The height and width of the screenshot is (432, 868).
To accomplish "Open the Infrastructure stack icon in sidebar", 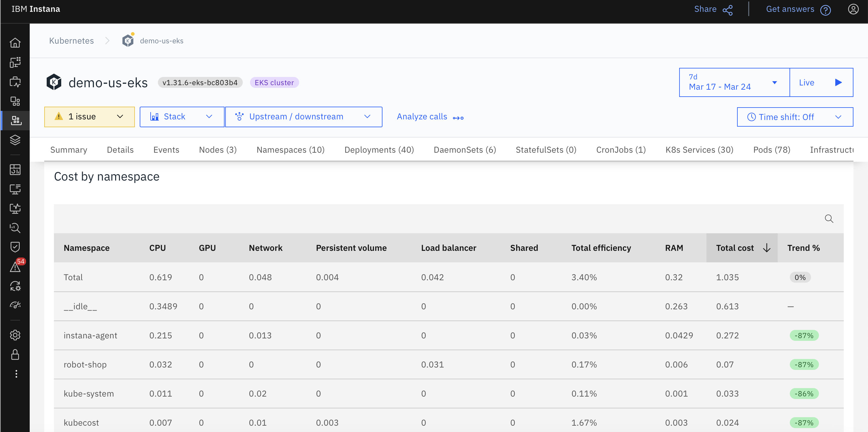I will 15,140.
